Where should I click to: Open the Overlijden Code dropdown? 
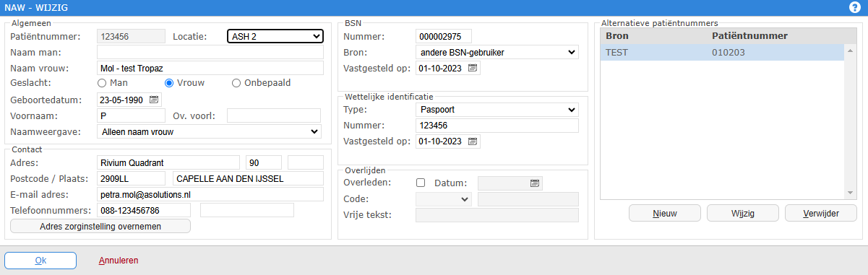coord(444,199)
